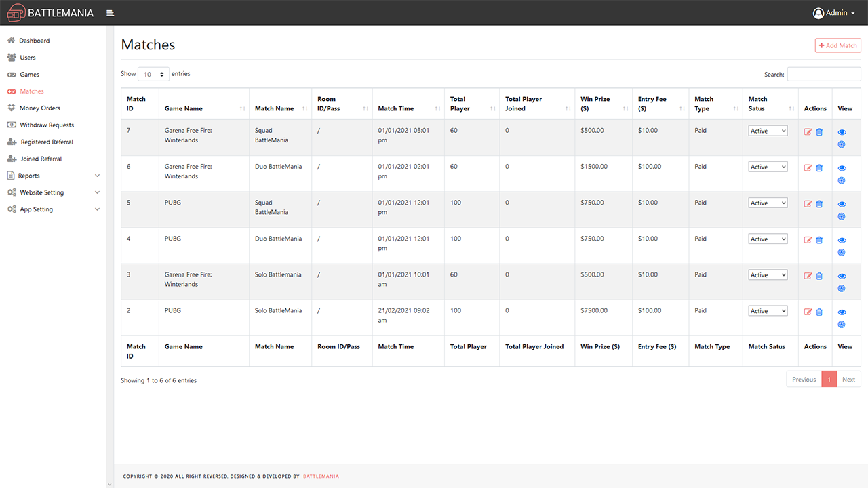Click the BattleMania logo icon
Screen dimensions: 868x488
click(16, 13)
